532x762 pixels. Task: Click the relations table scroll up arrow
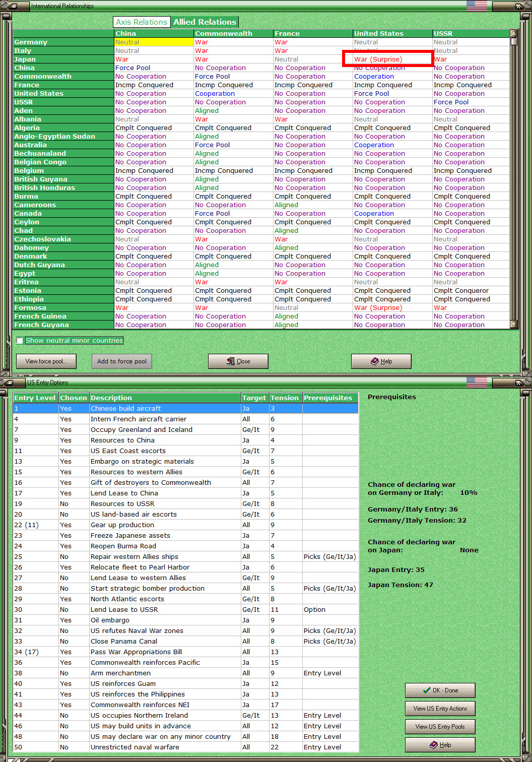[x=514, y=34]
